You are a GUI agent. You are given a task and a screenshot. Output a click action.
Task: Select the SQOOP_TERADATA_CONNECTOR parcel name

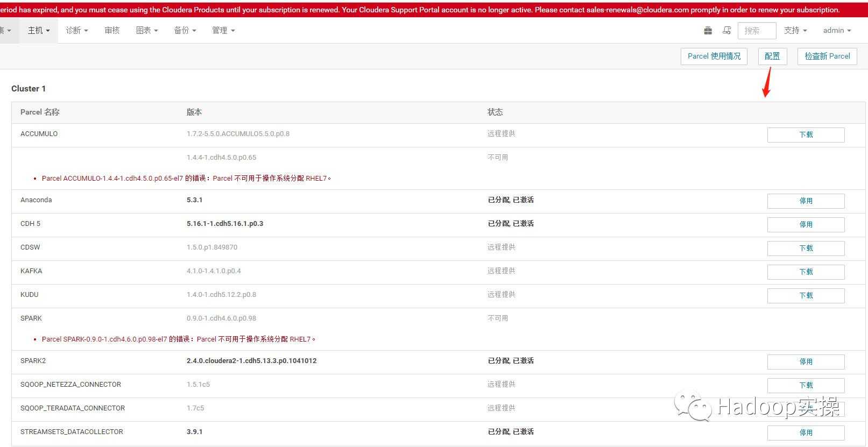pos(73,408)
